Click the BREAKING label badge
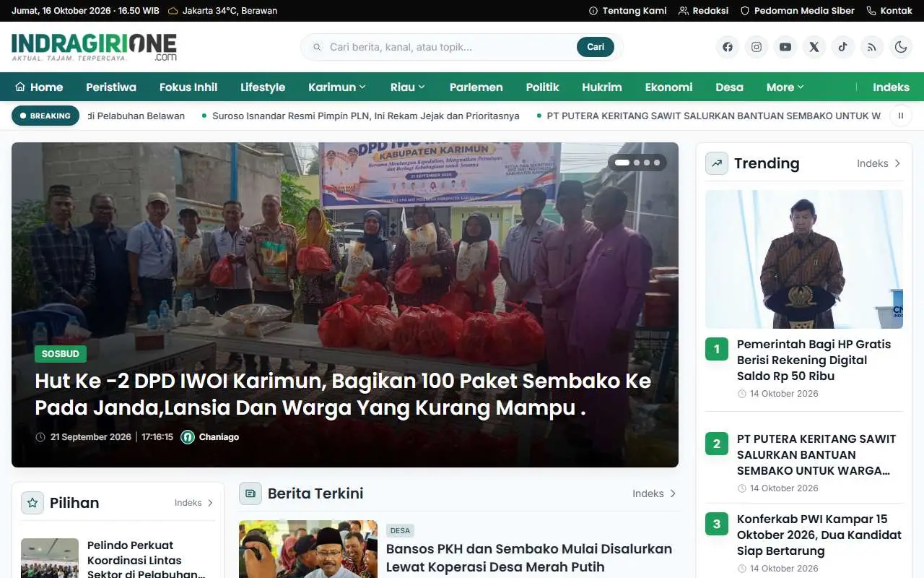 pos(45,116)
